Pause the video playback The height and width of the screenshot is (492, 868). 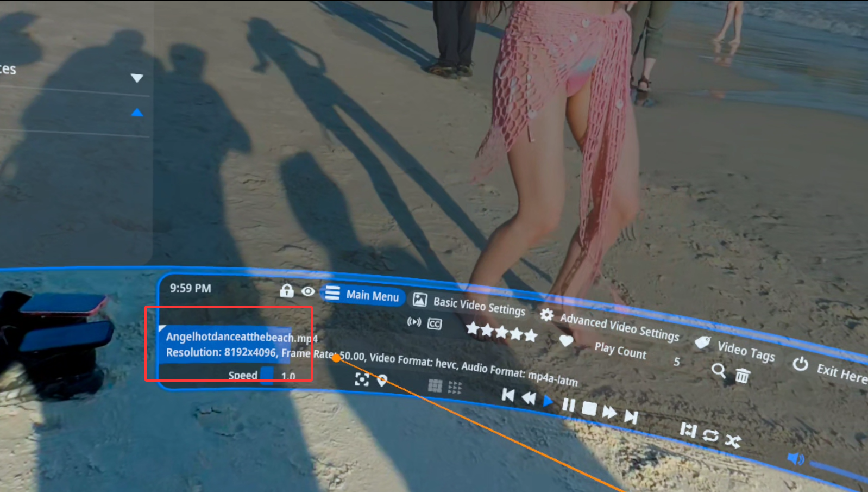tap(568, 405)
